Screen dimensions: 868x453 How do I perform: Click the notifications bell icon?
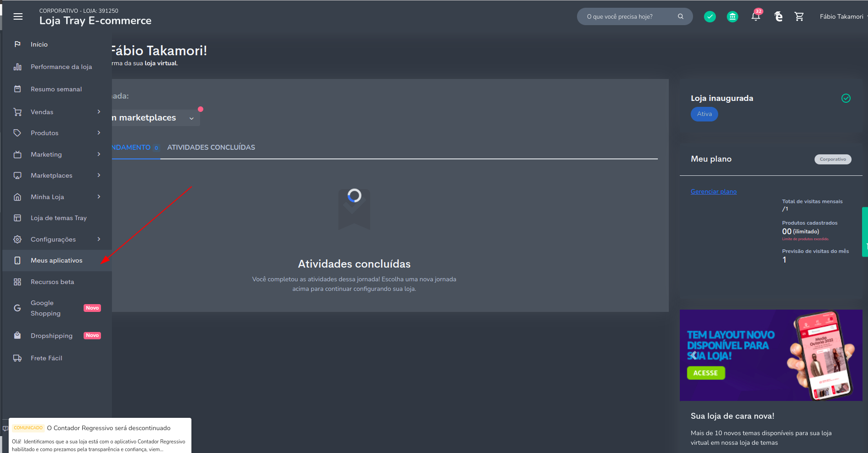coord(756,17)
